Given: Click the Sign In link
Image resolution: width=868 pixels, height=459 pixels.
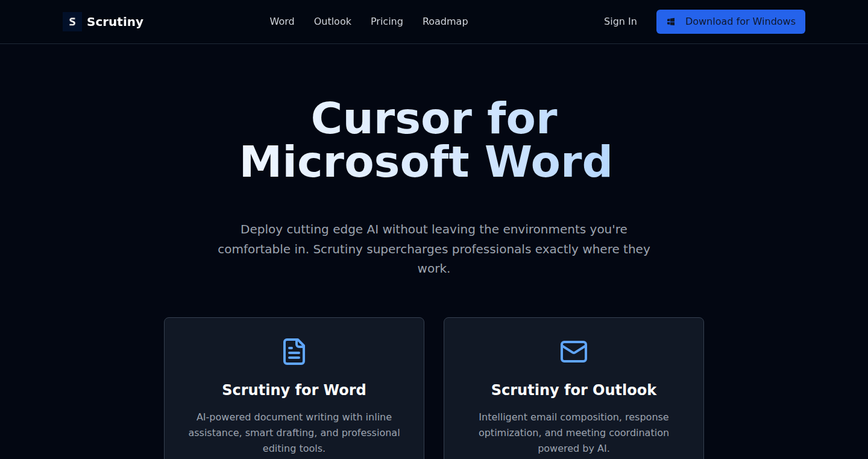Looking at the screenshot, I should (620, 22).
